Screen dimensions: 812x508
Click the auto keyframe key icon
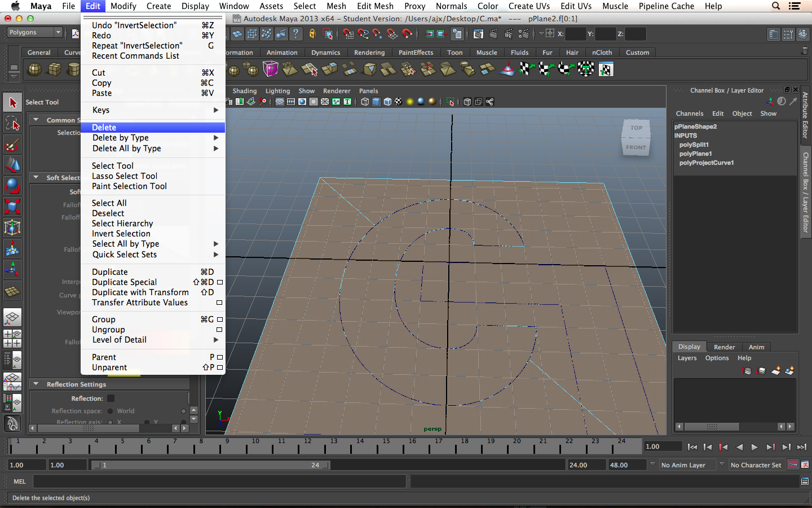[x=793, y=465]
